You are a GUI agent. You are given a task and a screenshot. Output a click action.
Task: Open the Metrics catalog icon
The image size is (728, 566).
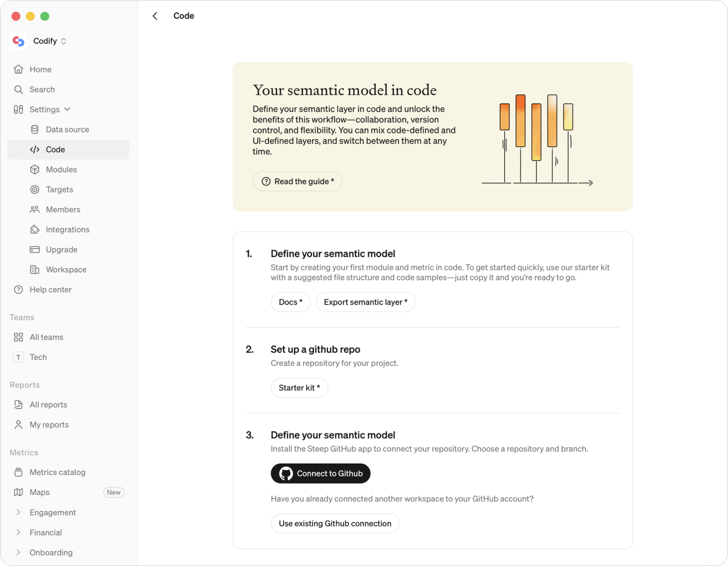click(18, 471)
